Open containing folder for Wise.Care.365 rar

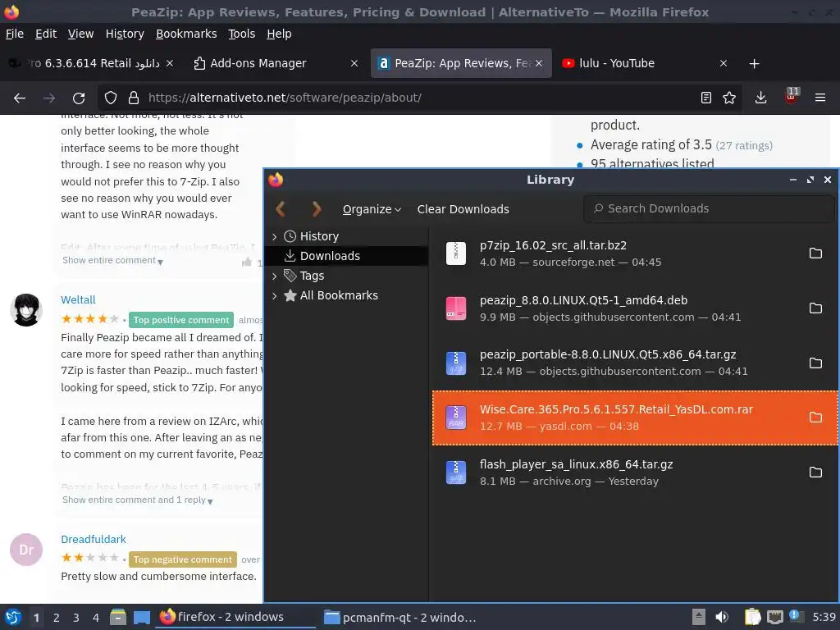815,418
